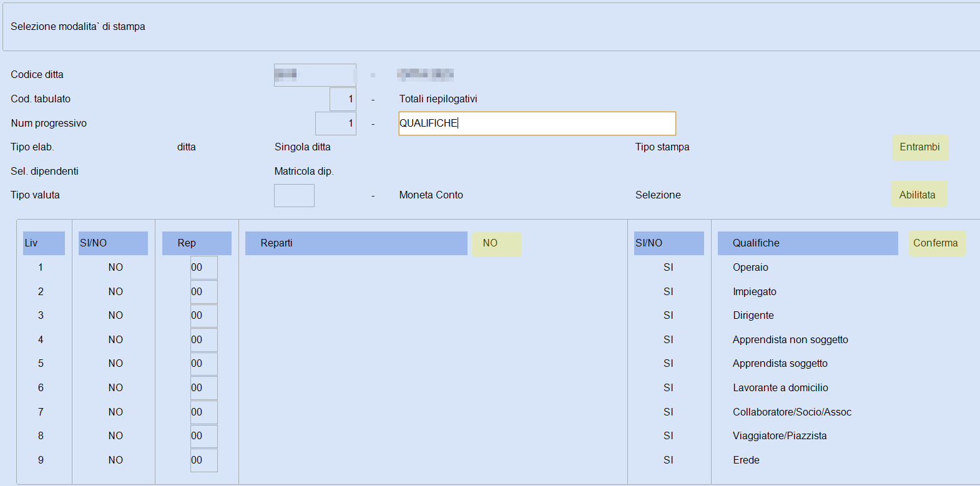Viewport: 980px width, 486px height.
Task: Toggle SI for Erede qualifica
Action: click(669, 460)
